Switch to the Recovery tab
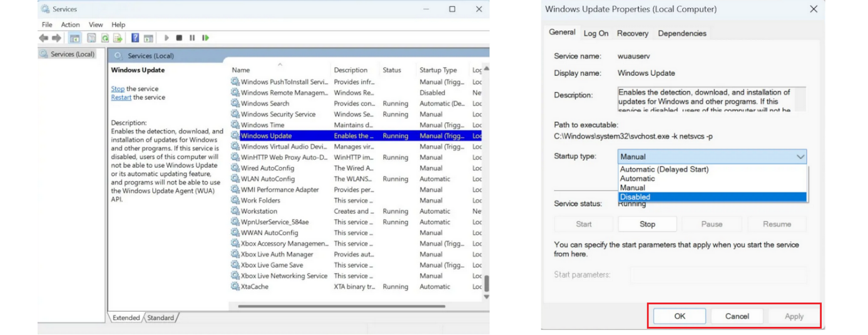Screen dimensions: 868x335 [x=632, y=33]
